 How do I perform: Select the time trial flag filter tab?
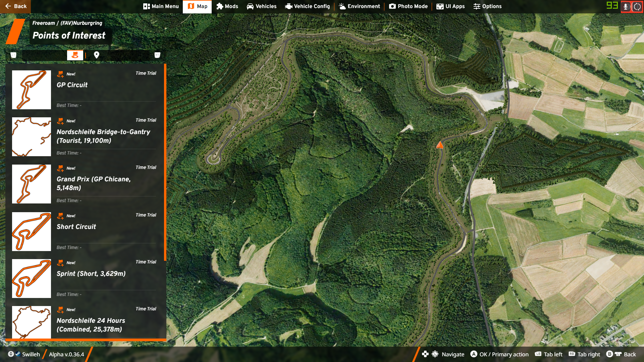[x=75, y=55]
